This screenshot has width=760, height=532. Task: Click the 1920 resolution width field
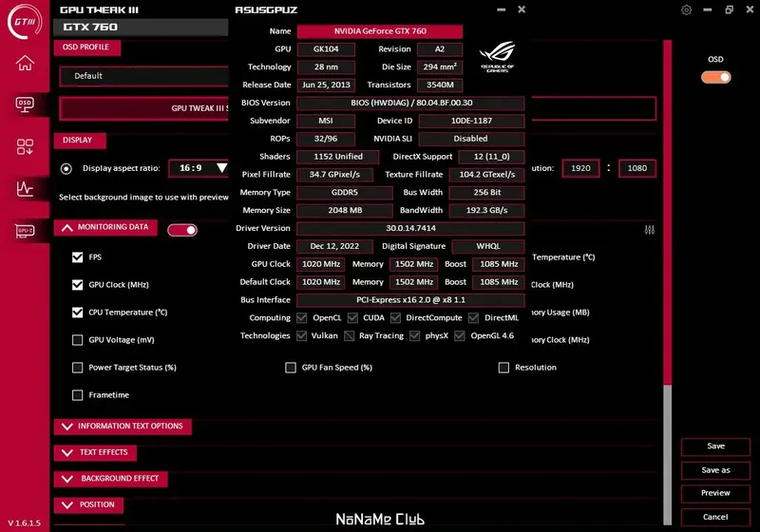pos(580,168)
